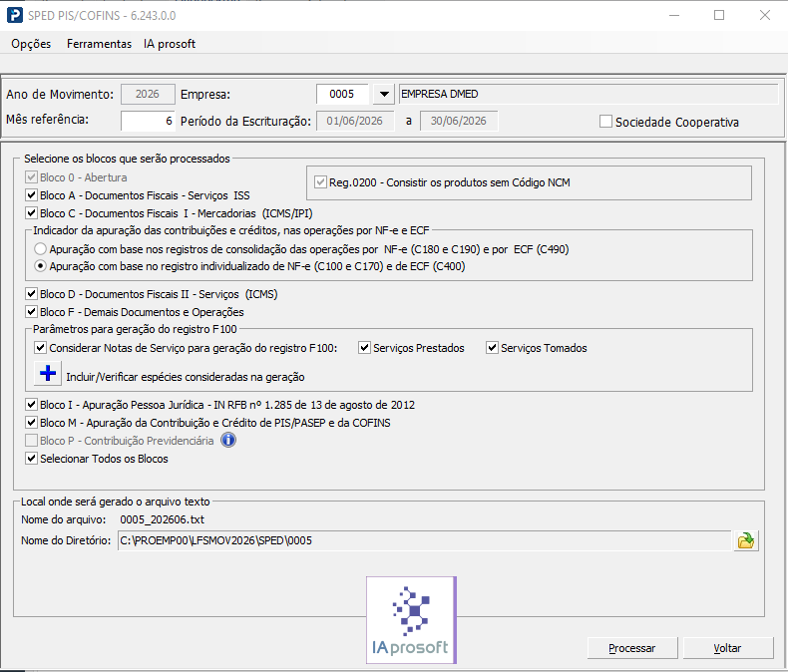Open the Opções menu
The width and height of the screenshot is (788, 672).
(31, 44)
